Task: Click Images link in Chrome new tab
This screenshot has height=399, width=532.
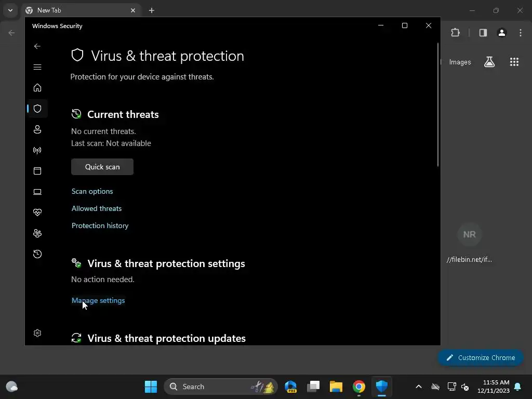Action: coord(460,62)
